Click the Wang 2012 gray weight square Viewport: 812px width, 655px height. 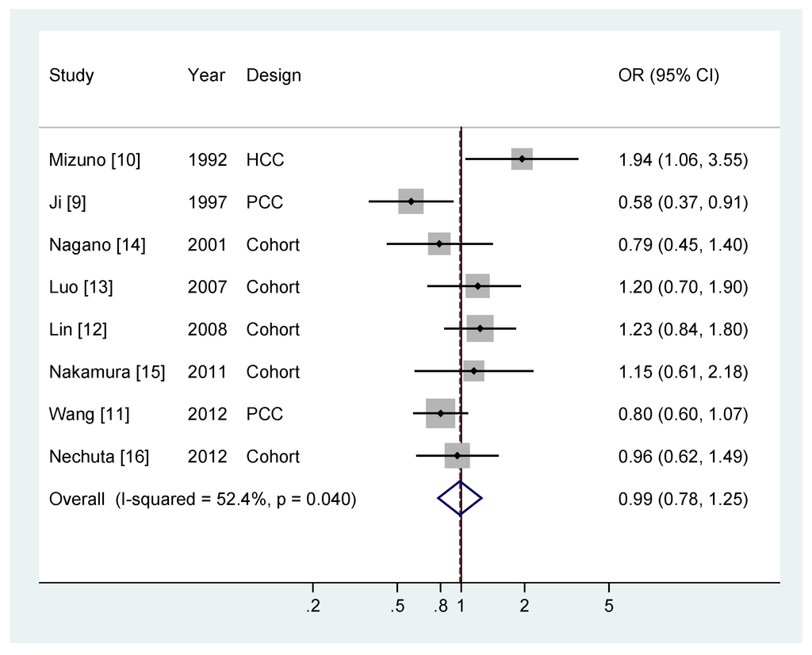[441, 413]
